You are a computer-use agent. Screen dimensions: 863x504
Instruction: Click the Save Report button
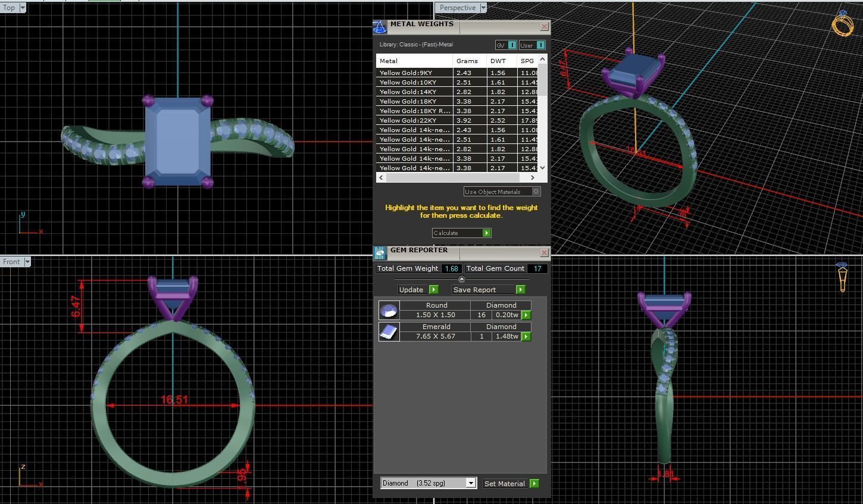point(484,290)
